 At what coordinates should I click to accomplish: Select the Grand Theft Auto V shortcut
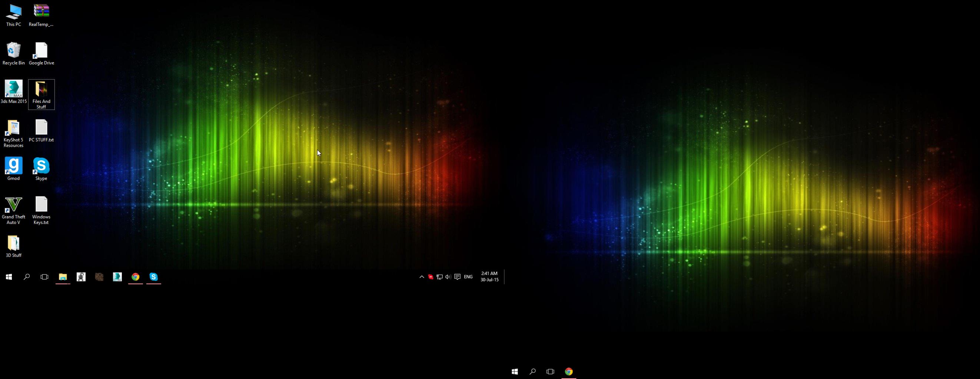[13, 211]
